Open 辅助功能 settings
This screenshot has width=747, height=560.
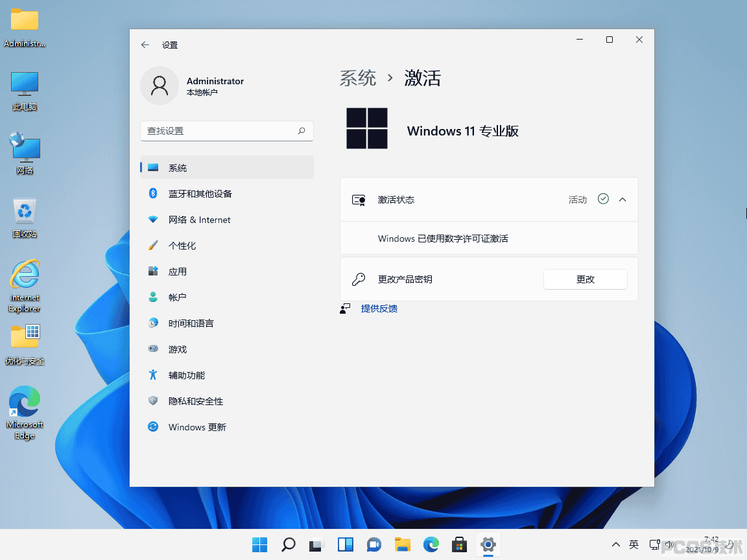(x=227, y=375)
